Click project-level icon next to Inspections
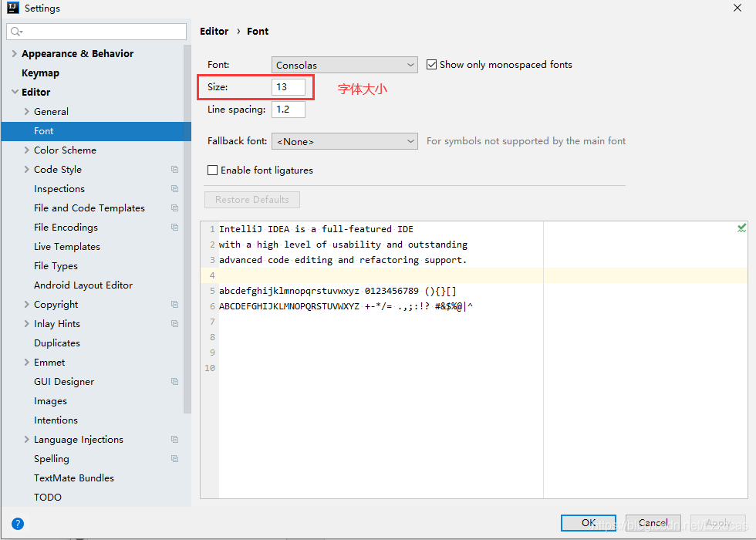This screenshot has height=540, width=756. [x=174, y=188]
